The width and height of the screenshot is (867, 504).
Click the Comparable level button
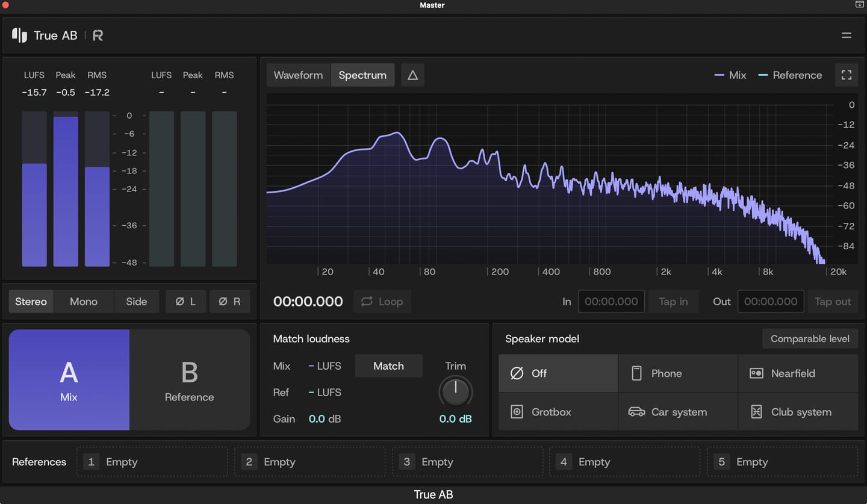(x=810, y=338)
